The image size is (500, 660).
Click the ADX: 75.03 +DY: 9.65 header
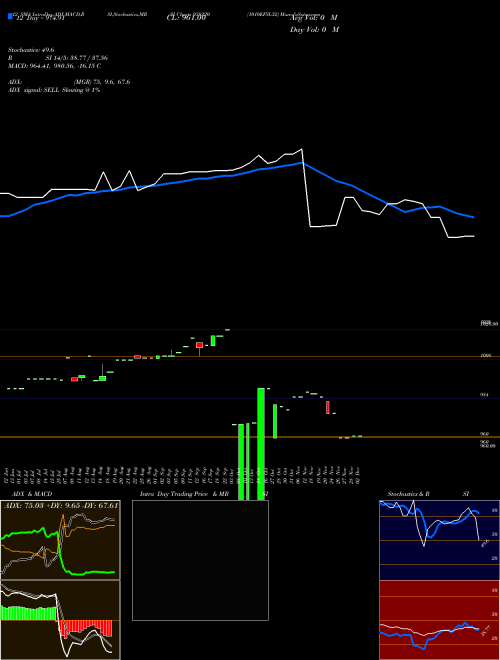pyautogui.click(x=61, y=505)
